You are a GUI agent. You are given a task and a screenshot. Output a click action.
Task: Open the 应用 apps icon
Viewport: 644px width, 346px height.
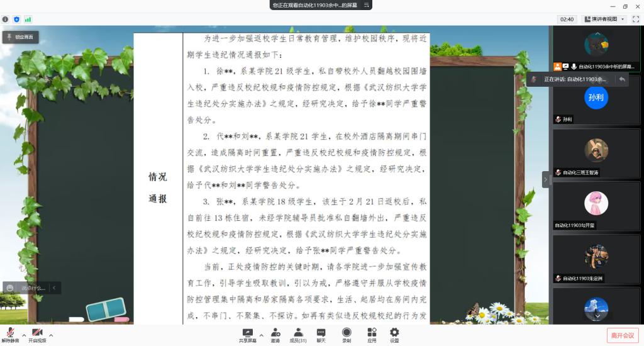click(x=372, y=335)
